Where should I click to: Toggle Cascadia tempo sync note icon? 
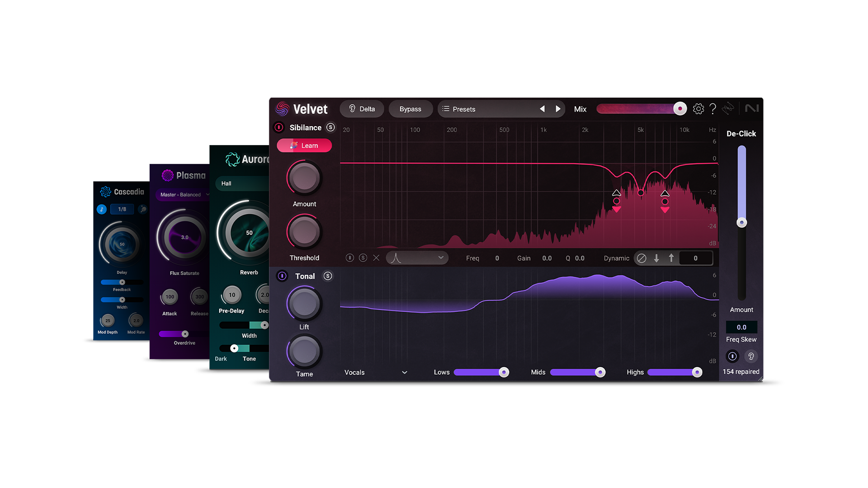coord(102,209)
